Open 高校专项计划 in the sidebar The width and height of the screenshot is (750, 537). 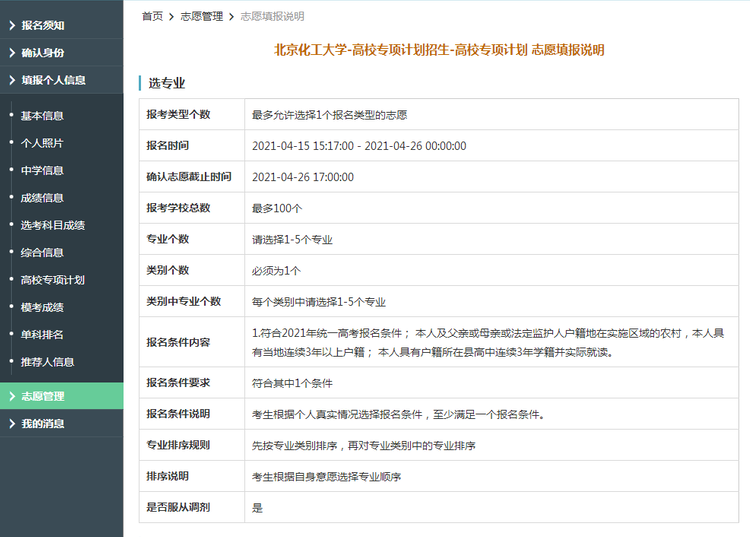53,280
